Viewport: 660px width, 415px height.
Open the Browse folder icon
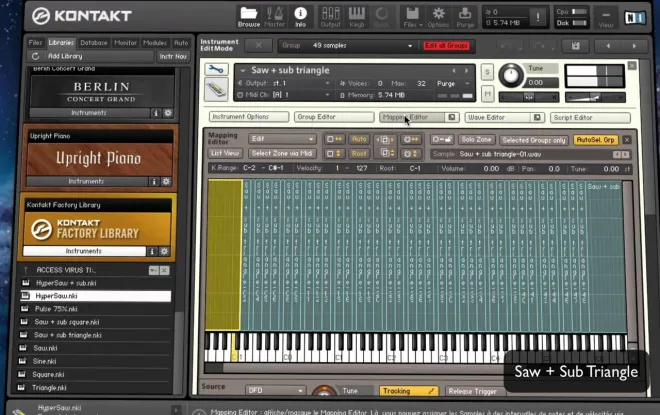click(x=248, y=17)
